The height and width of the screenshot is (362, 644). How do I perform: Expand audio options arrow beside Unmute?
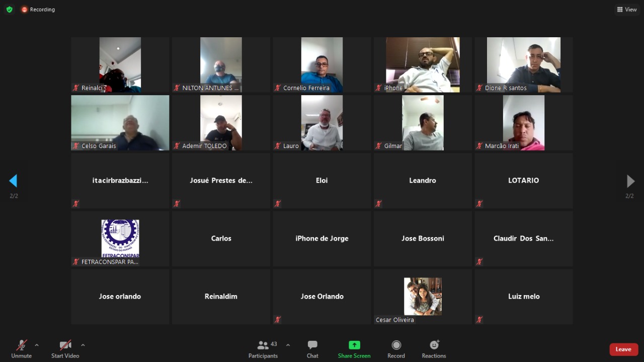point(37,345)
